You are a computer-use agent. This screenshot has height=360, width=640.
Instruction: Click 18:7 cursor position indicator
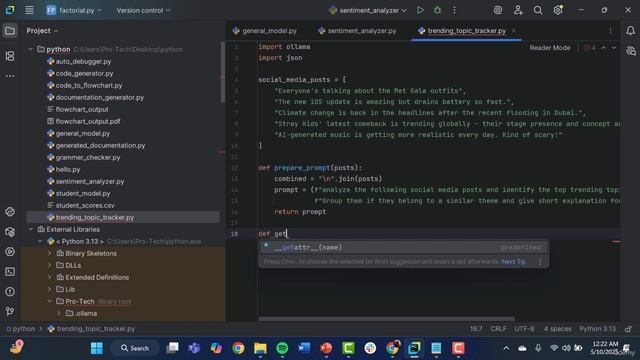tap(476, 329)
